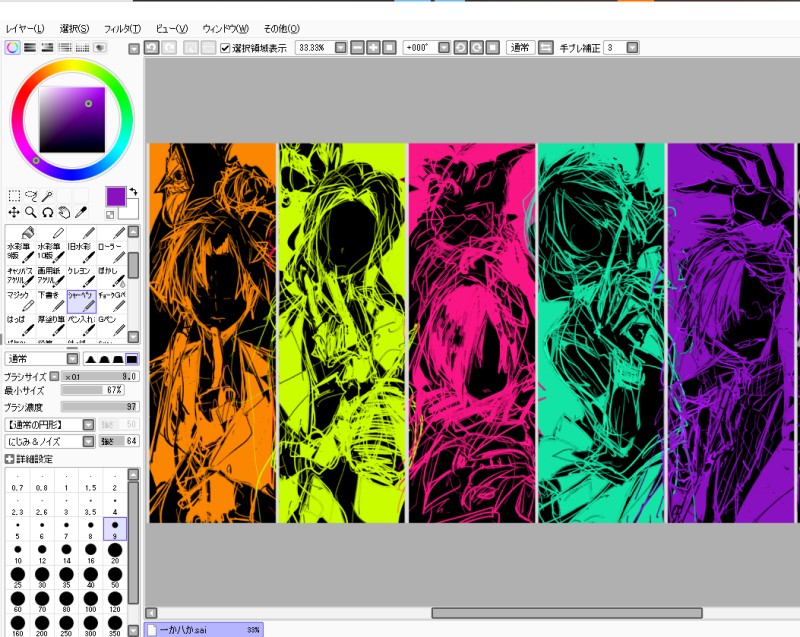Toggle the intermediate color bar panel
800x637 pixels.
coord(65,47)
